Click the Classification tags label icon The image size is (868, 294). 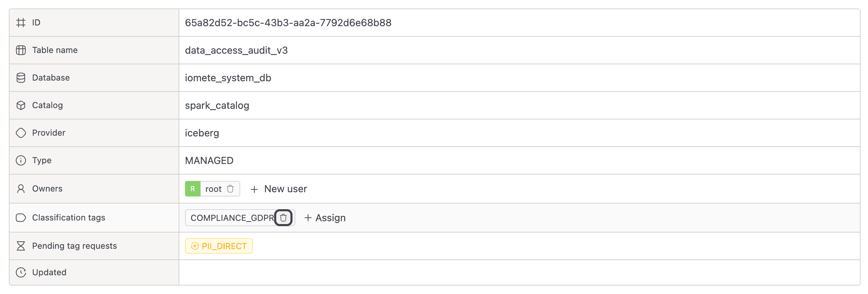[21, 218]
